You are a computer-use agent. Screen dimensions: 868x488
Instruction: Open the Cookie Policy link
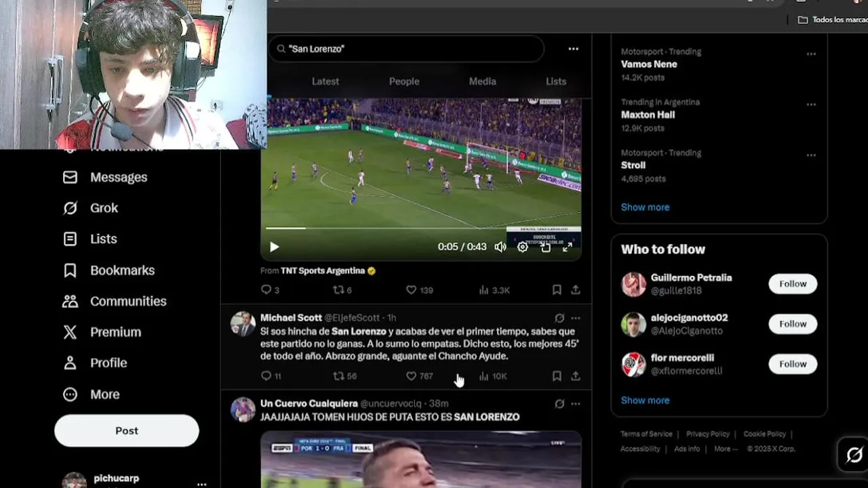coord(764,434)
